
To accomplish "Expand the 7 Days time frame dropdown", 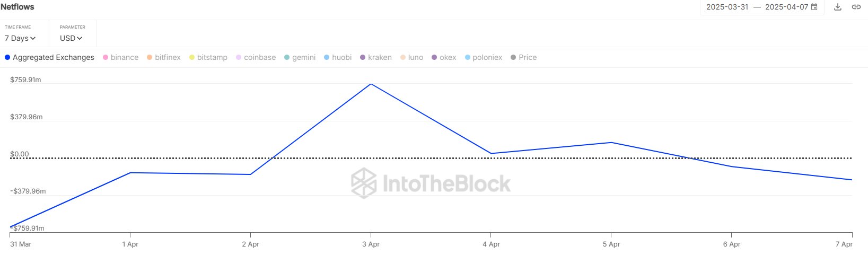I will pyautogui.click(x=20, y=38).
